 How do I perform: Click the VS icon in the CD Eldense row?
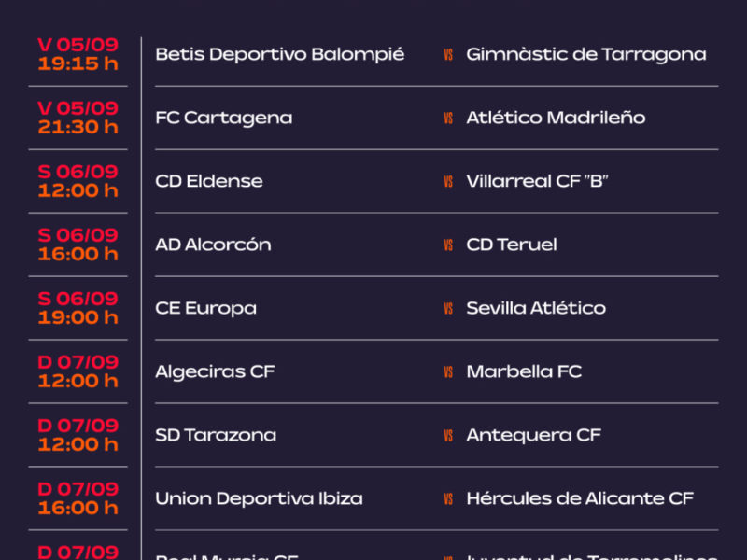pos(448,181)
